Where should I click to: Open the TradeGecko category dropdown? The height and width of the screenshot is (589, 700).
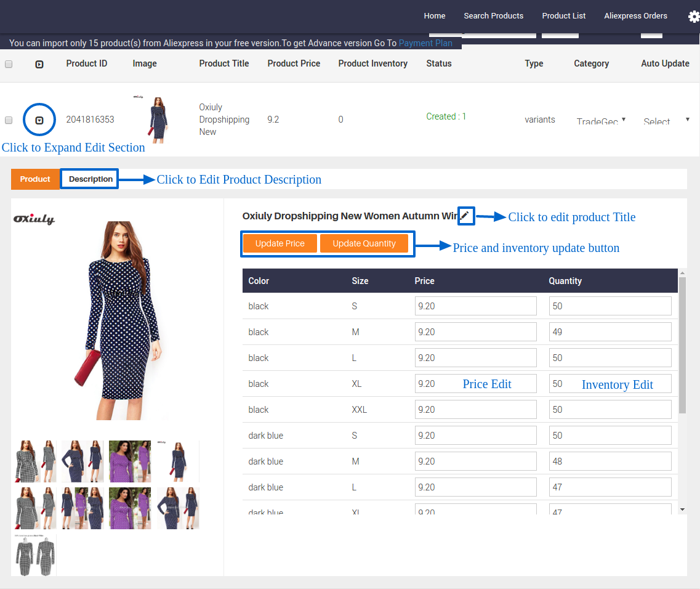[601, 121]
